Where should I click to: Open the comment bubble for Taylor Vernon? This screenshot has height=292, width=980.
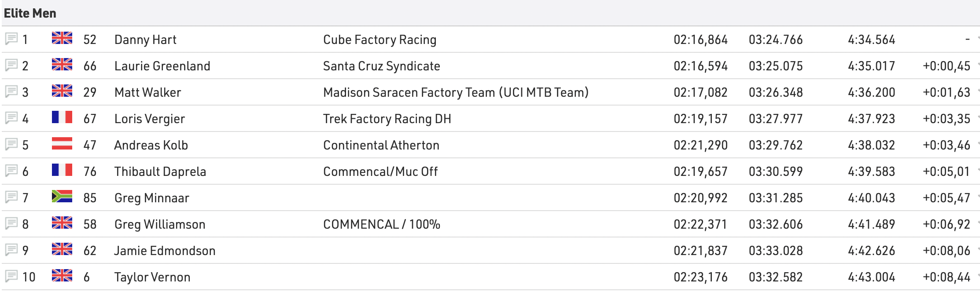click(x=11, y=277)
